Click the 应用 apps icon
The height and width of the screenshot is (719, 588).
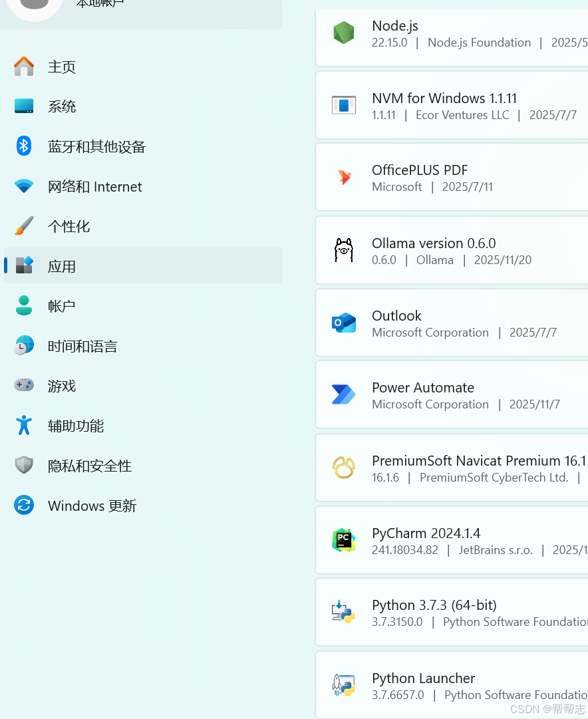(x=24, y=265)
